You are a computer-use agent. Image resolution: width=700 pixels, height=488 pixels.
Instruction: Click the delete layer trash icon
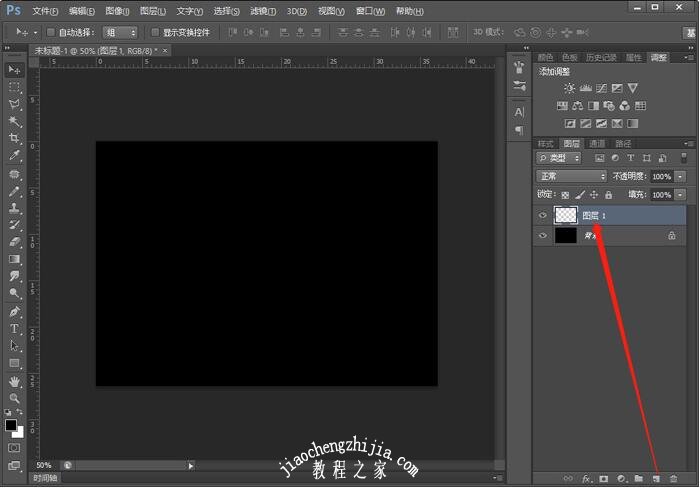(x=673, y=479)
